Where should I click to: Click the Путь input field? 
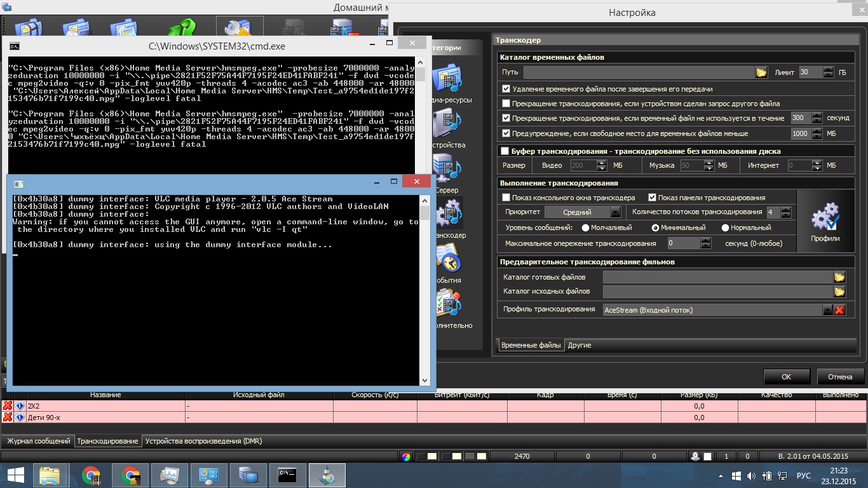(x=639, y=72)
